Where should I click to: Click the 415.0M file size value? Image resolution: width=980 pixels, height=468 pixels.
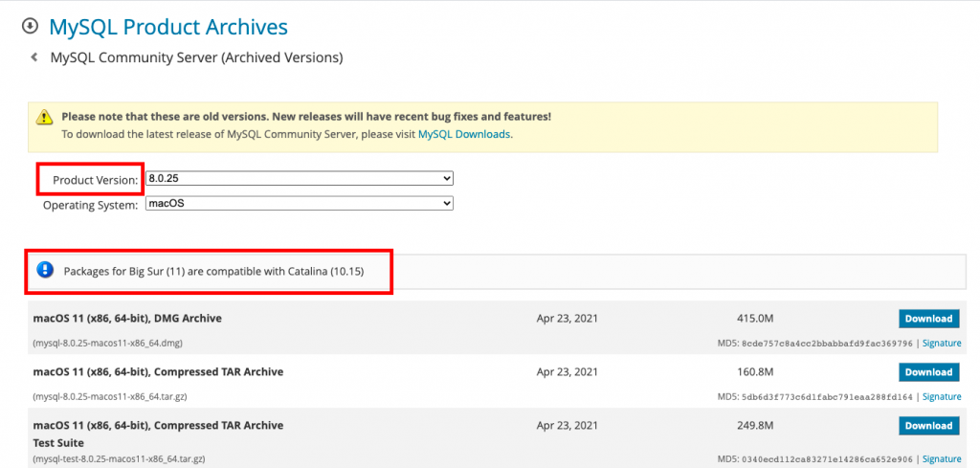click(x=755, y=319)
